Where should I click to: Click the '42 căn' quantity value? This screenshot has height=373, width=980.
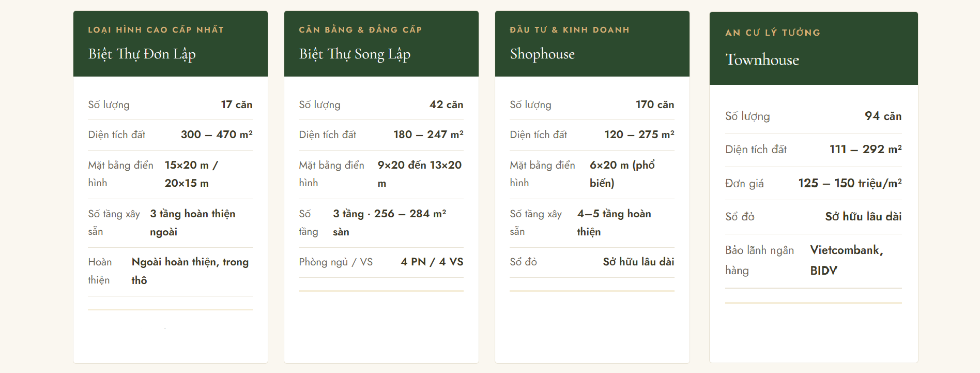(x=446, y=105)
